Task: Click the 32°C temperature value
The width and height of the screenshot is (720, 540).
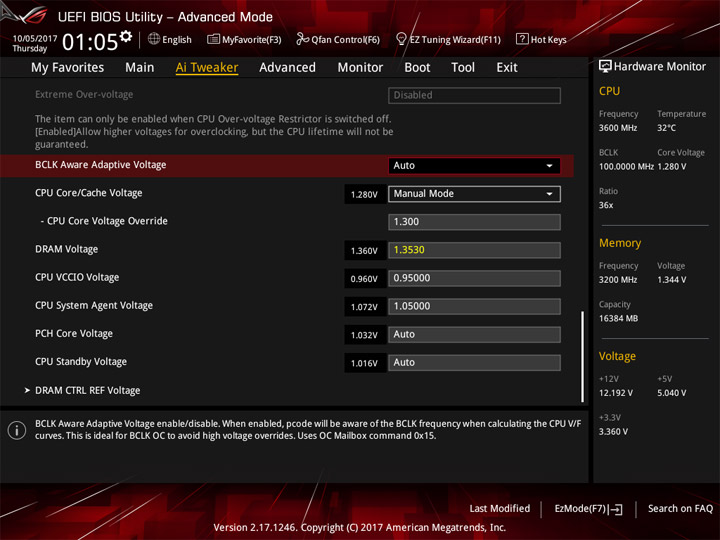Action: (x=666, y=128)
